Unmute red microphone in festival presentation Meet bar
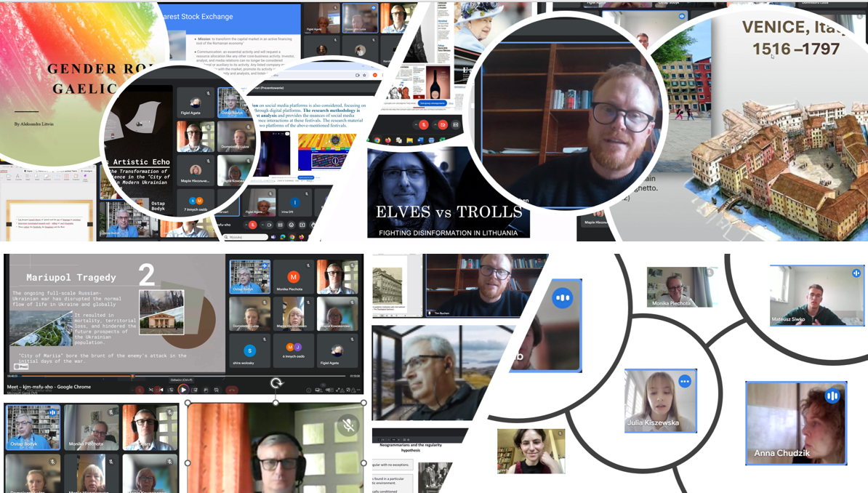Screen dimensions: 868x493 (x=252, y=225)
